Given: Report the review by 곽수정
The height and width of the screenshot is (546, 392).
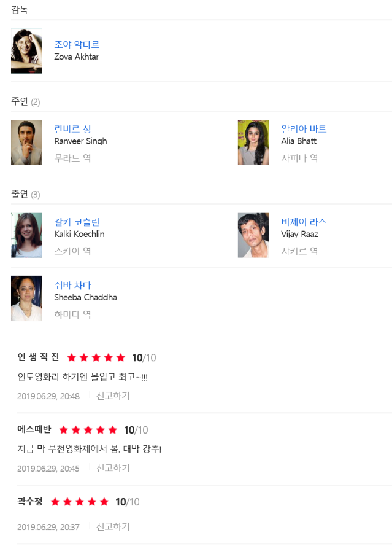Looking at the screenshot, I should pyautogui.click(x=113, y=526).
